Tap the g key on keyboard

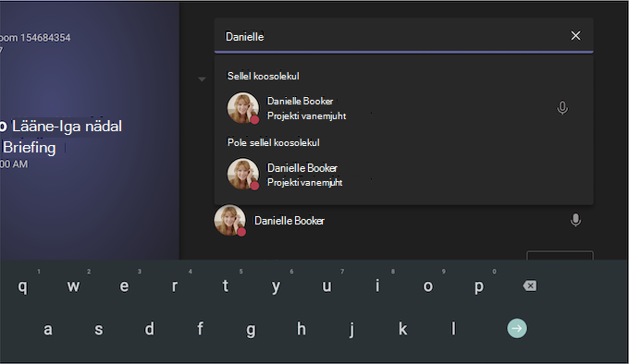pyautogui.click(x=251, y=330)
